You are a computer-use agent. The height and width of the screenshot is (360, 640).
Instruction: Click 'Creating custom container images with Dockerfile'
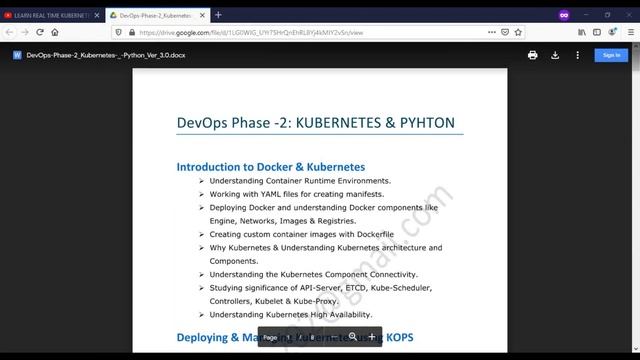tap(302, 234)
